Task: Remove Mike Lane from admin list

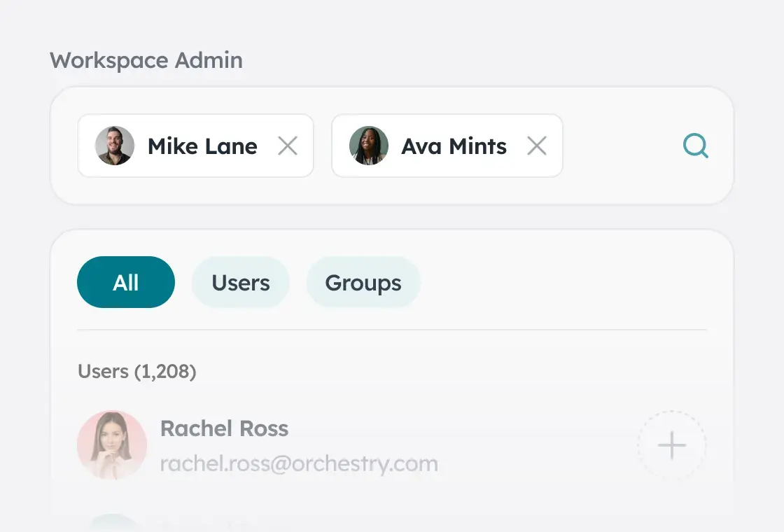Action: coord(288,146)
